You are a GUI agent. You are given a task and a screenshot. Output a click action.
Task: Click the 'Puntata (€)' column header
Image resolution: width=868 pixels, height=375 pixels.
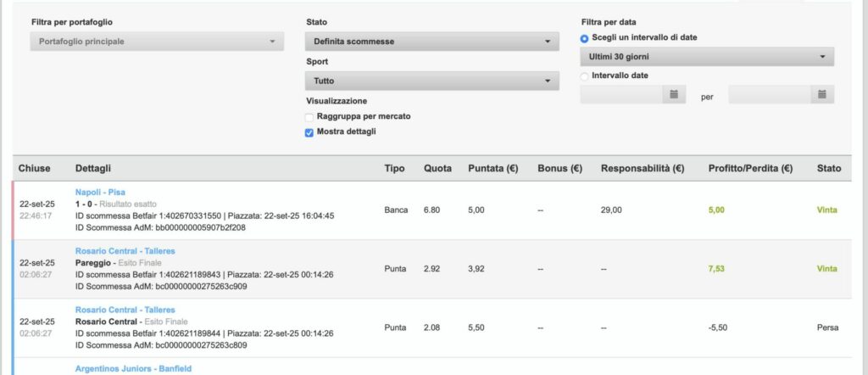(x=492, y=169)
